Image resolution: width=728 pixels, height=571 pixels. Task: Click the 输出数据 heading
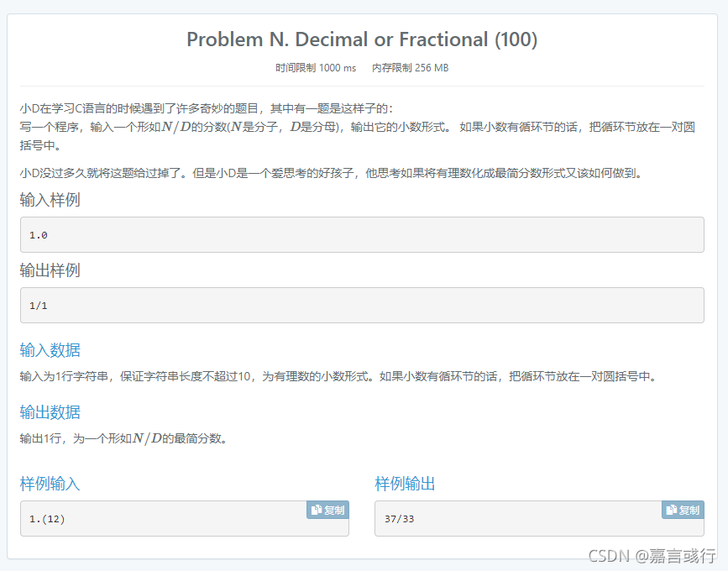[50, 412]
